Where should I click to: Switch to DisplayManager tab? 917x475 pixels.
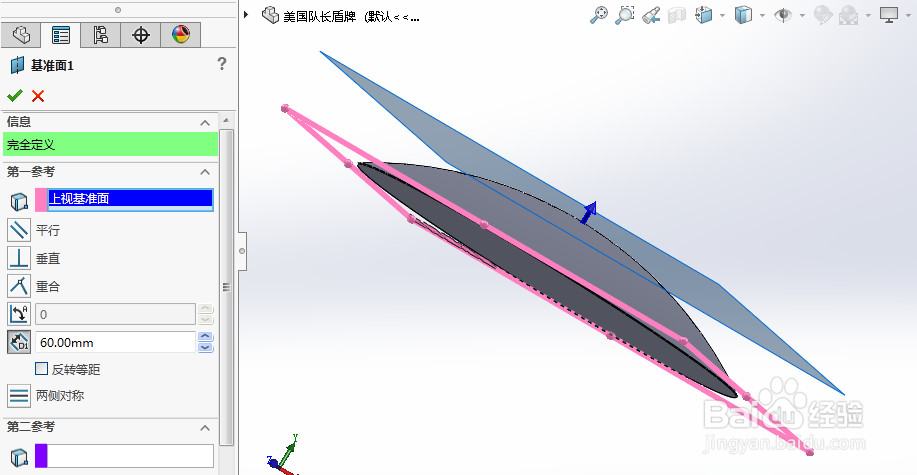(181, 35)
